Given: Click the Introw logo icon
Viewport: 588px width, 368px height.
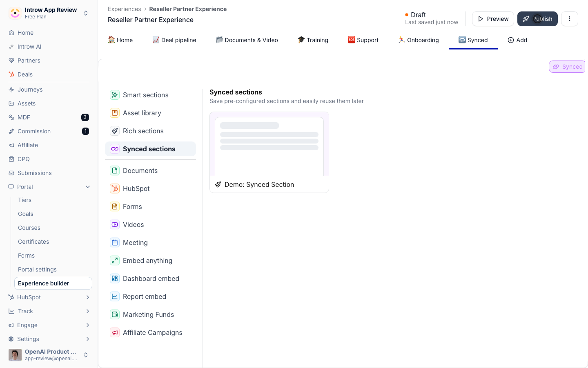Looking at the screenshot, I should coord(15,13).
